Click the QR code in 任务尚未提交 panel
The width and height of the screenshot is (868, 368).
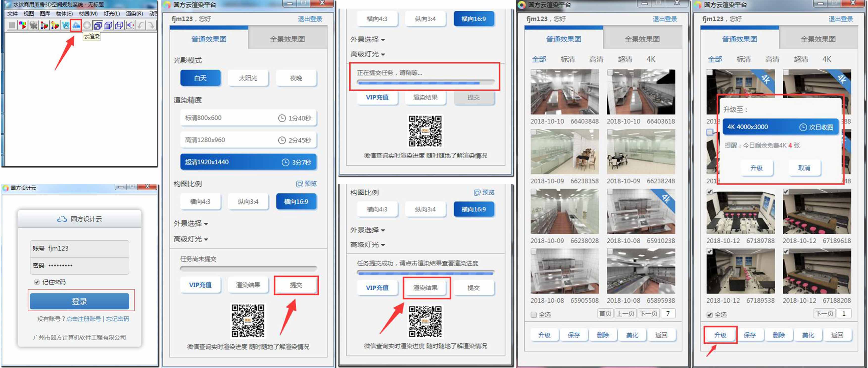pyautogui.click(x=248, y=321)
